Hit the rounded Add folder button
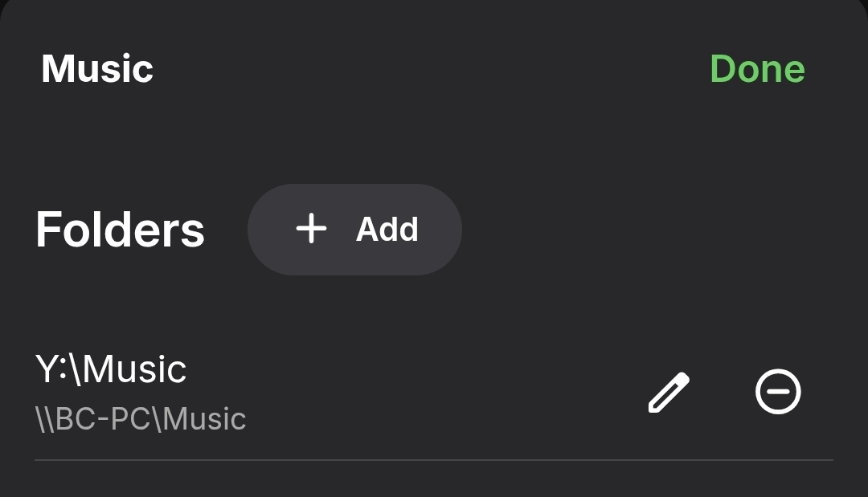 click(x=354, y=230)
